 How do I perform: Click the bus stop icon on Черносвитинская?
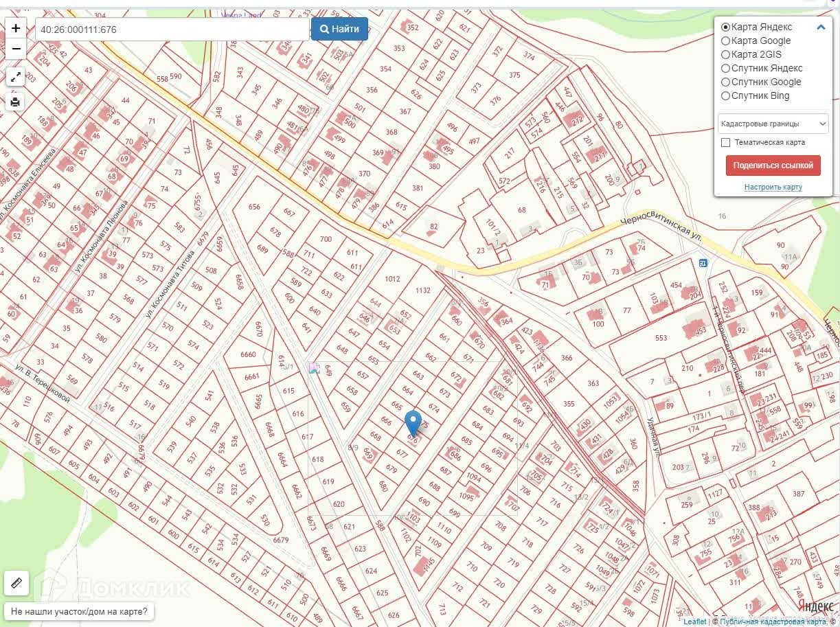[703, 262]
